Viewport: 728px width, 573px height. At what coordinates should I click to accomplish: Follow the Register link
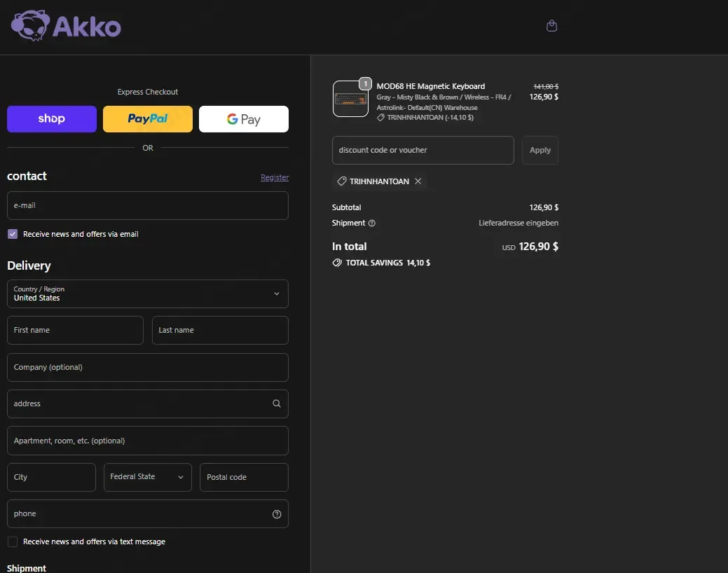pyautogui.click(x=275, y=177)
